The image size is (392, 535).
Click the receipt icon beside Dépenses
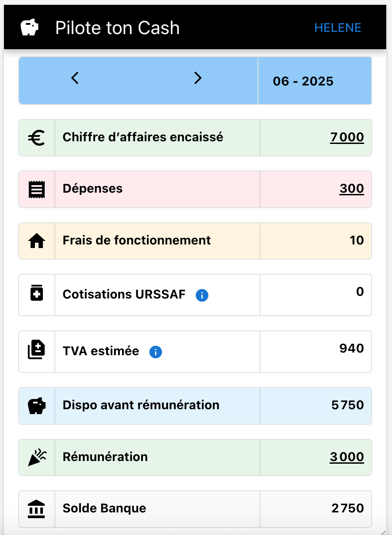point(37,189)
